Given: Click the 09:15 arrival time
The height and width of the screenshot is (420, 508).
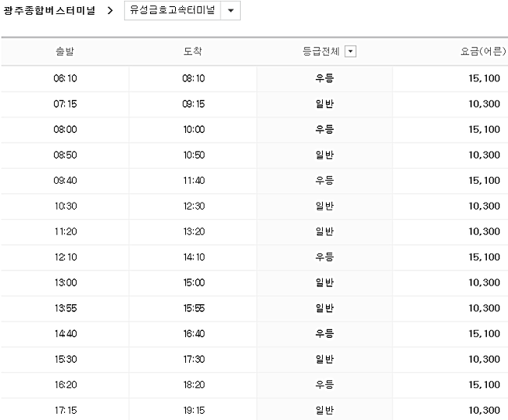Looking at the screenshot, I should pos(193,104).
